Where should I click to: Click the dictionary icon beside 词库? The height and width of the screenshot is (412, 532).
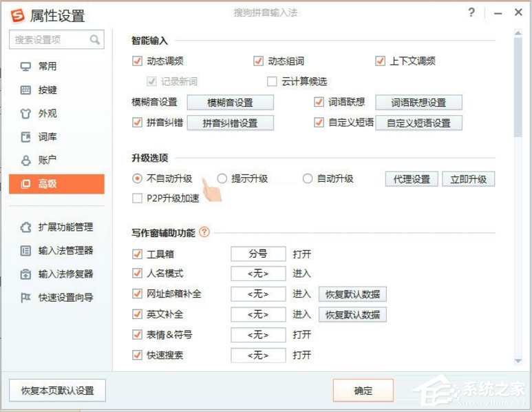[x=25, y=137]
